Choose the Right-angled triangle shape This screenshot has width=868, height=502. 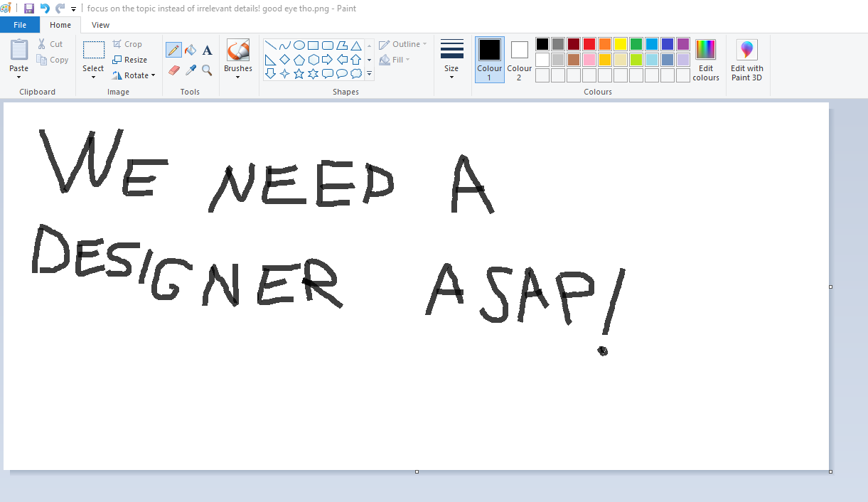tap(271, 60)
